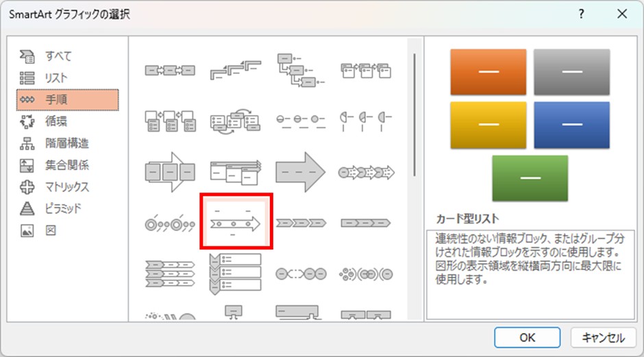Click the gallery's vertical scrollbar thumb
The image size is (644, 357).
(414, 115)
